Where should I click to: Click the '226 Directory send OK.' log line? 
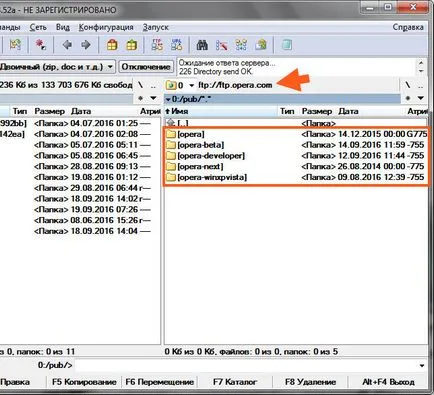216,71
